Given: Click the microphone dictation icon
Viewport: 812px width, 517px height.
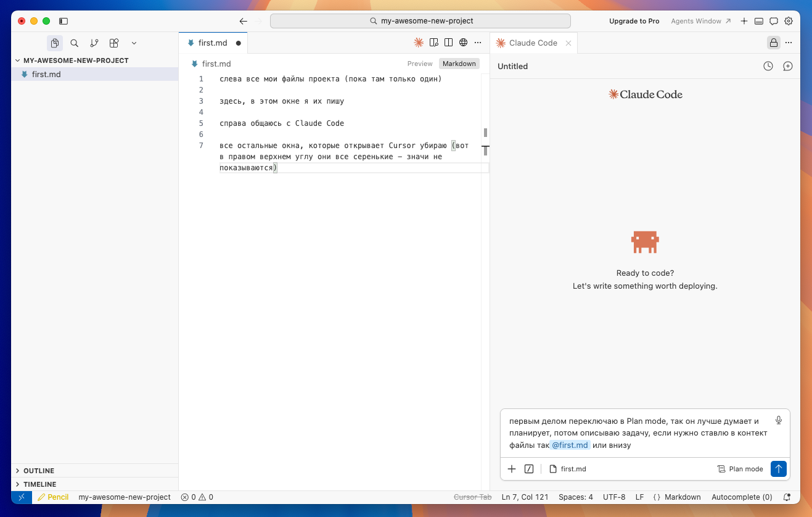Looking at the screenshot, I should coord(779,420).
